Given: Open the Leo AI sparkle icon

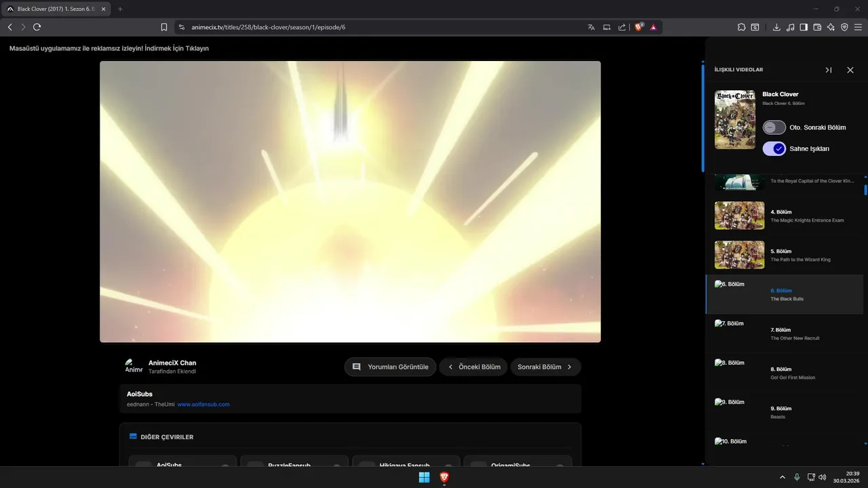Looking at the screenshot, I should (x=831, y=27).
